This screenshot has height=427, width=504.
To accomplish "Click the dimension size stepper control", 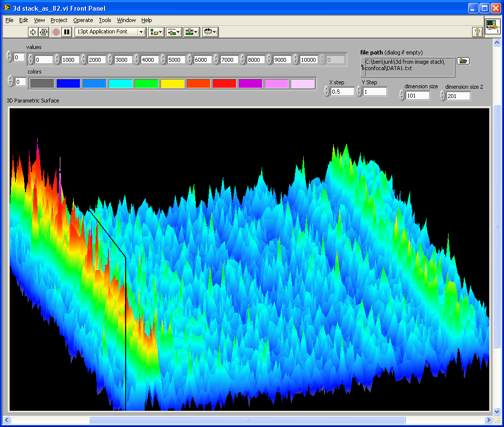I will tap(402, 95).
